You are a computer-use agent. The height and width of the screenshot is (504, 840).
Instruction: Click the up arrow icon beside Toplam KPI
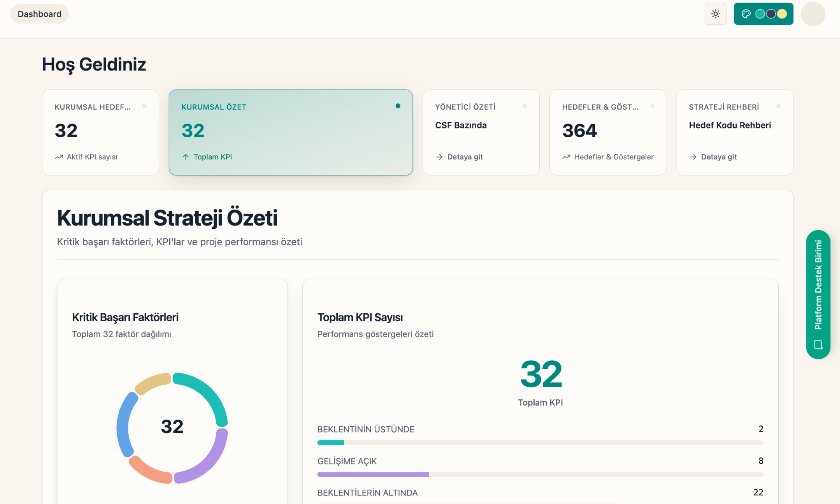[x=186, y=157]
